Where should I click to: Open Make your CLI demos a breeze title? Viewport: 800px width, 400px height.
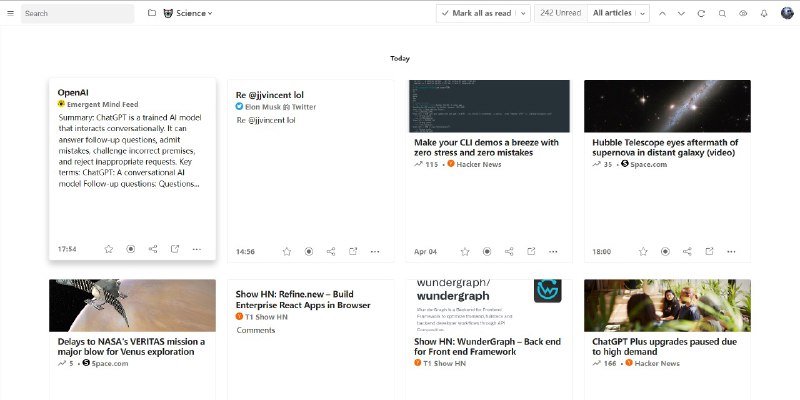pos(486,147)
